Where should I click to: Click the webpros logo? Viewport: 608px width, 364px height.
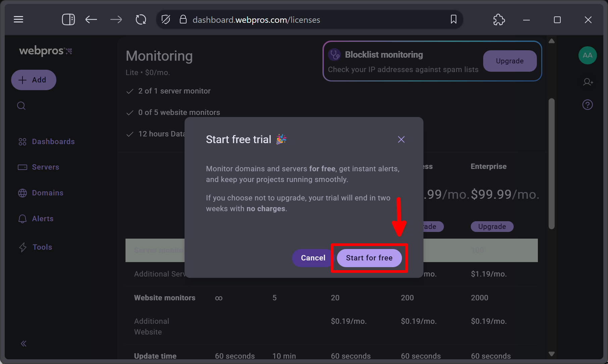click(46, 51)
